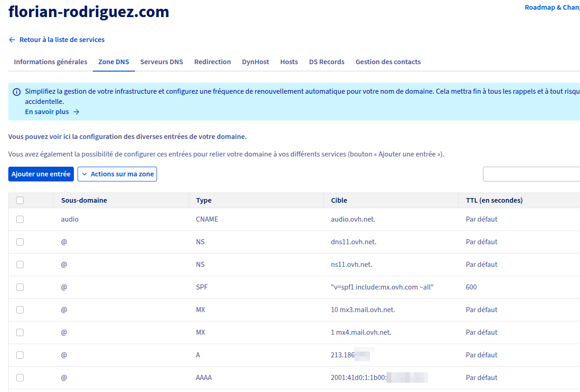580x392 pixels.
Task: Open the Redirection tab
Action: (212, 61)
